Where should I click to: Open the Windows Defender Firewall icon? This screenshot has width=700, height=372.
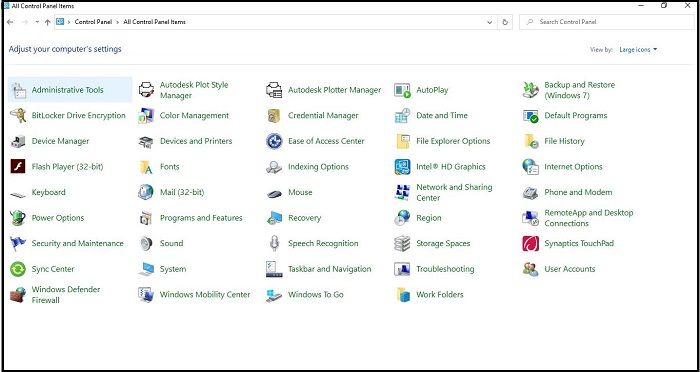pos(18,295)
